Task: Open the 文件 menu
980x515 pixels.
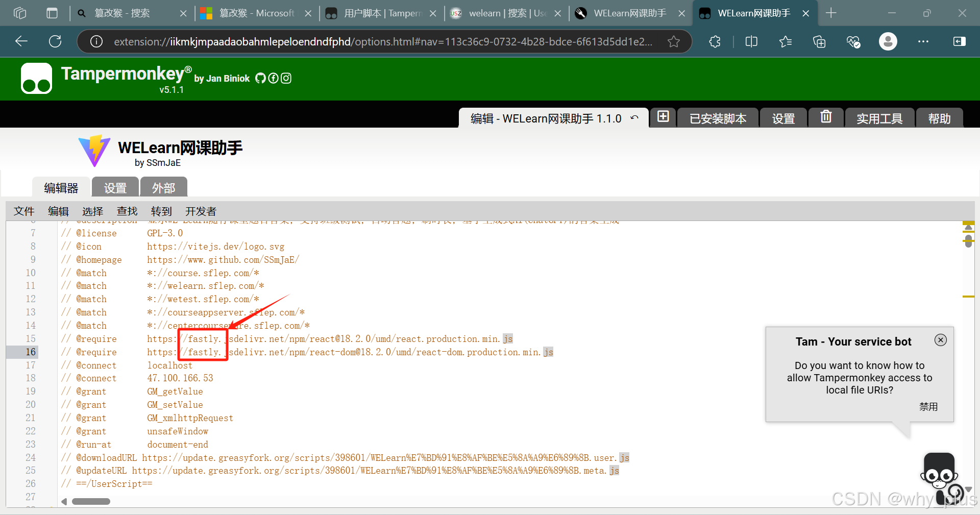Action: click(x=24, y=211)
